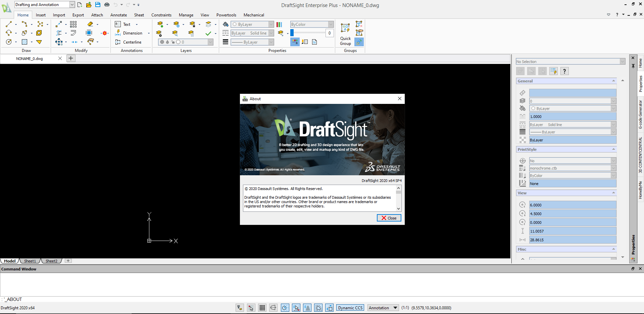Switch to the Sheet1 tab
The image size is (644, 314).
click(x=30, y=261)
